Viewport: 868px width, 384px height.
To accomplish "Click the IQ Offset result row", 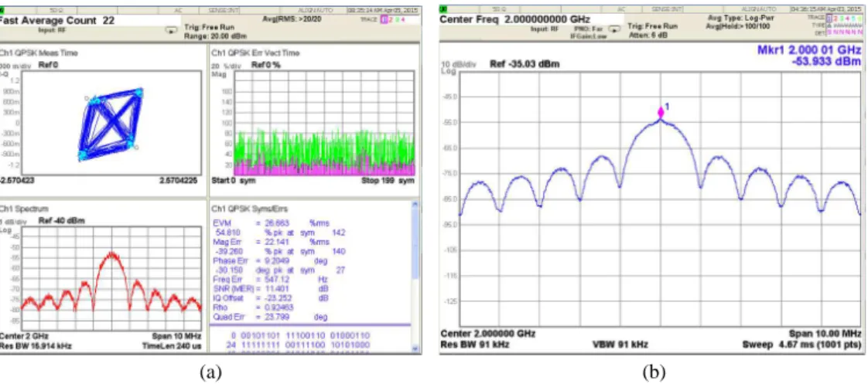I will coord(272,298).
